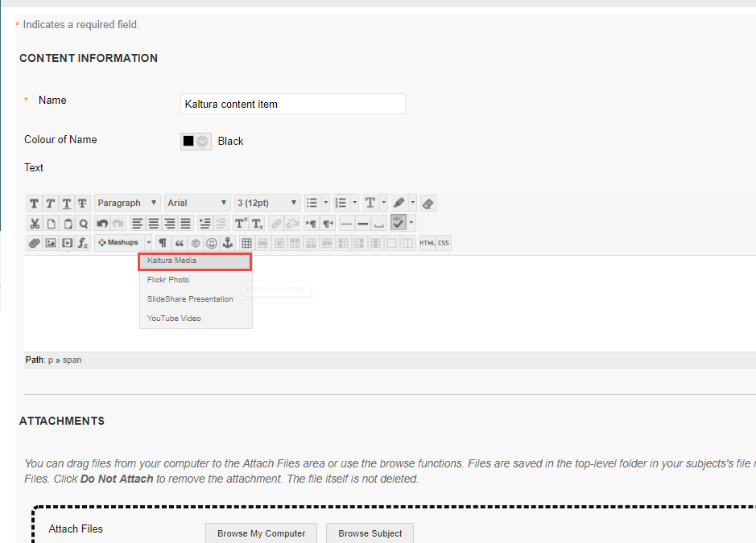This screenshot has height=543, width=756.
Task: Click the Cut scissors icon
Action: point(34,224)
